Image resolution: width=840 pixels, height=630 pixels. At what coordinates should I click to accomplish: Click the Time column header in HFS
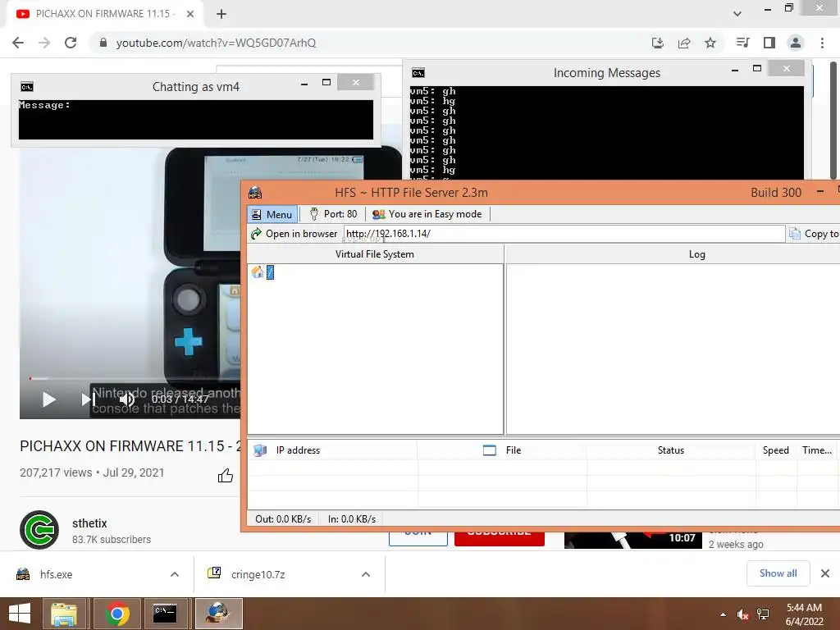pyautogui.click(x=817, y=450)
